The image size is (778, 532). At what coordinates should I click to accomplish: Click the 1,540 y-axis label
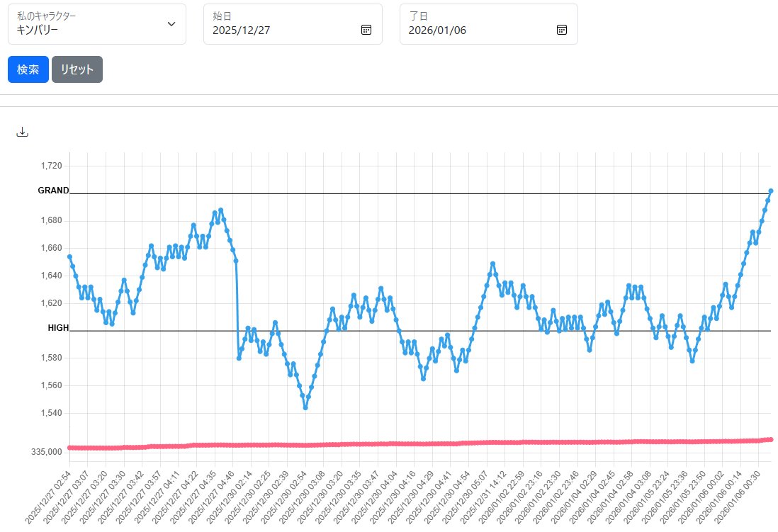click(x=52, y=413)
